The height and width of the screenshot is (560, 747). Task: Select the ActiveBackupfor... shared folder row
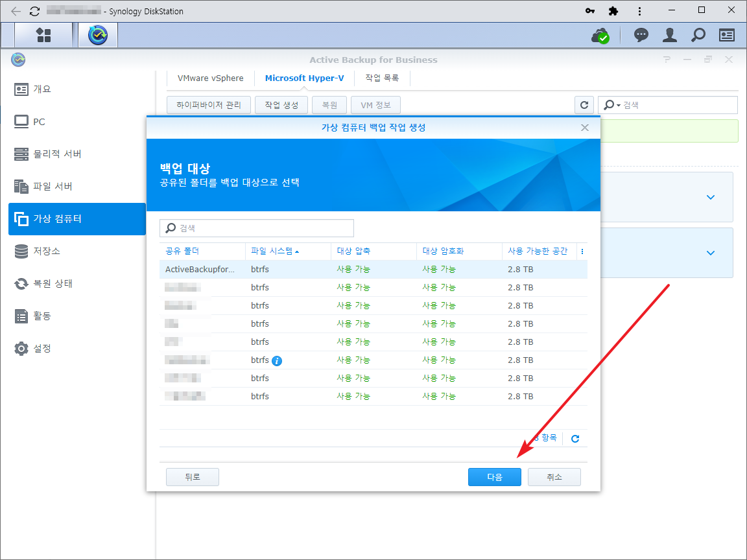tap(373, 270)
